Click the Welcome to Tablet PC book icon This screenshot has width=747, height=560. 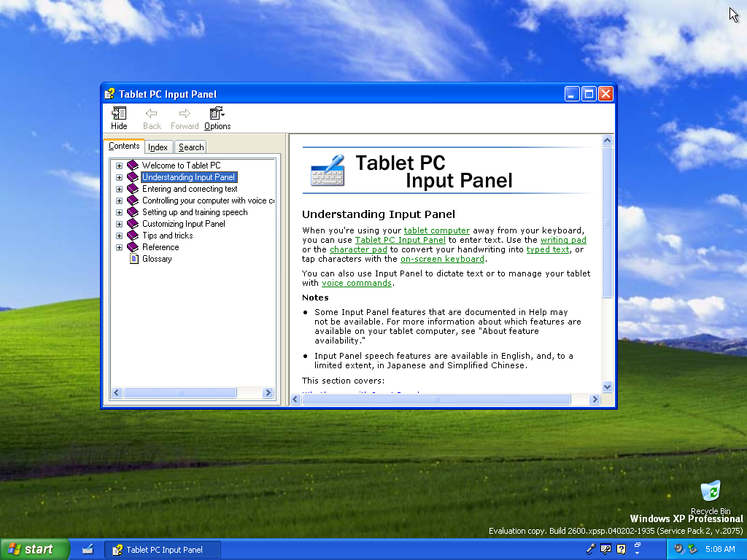click(x=132, y=166)
